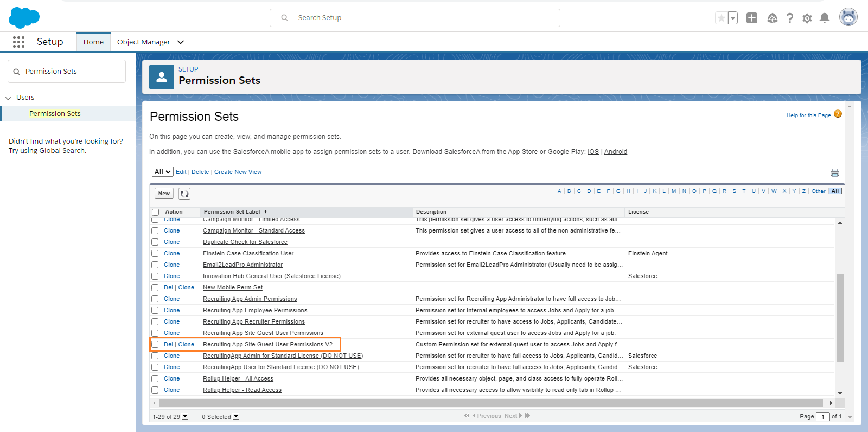Select the Home tab

point(93,42)
